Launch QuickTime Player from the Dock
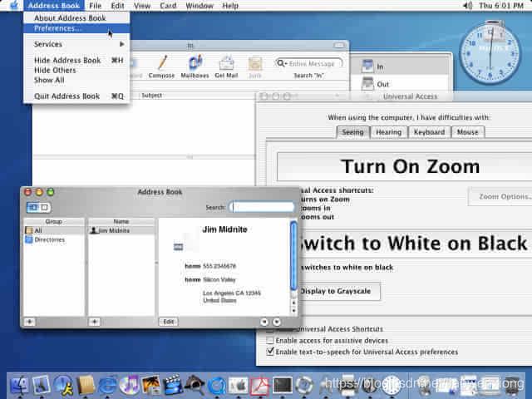Image resolution: width=532 pixels, height=399 pixels. click(216, 386)
